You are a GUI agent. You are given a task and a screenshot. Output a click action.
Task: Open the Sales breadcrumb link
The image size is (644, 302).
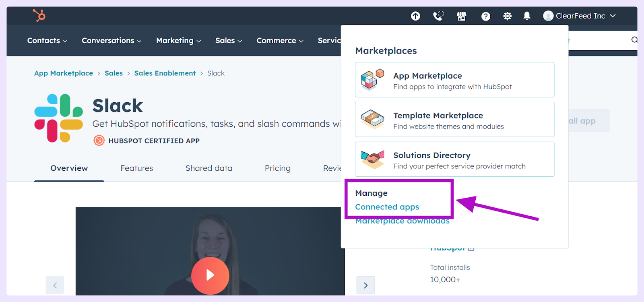(x=114, y=73)
